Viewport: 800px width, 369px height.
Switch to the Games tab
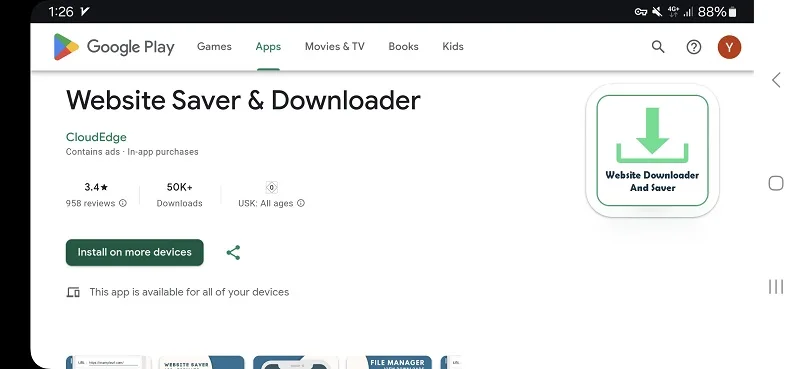click(x=214, y=46)
